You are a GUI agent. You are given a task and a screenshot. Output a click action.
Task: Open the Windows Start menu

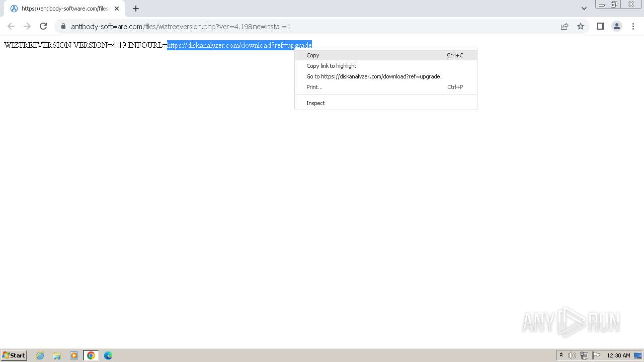(x=14, y=355)
